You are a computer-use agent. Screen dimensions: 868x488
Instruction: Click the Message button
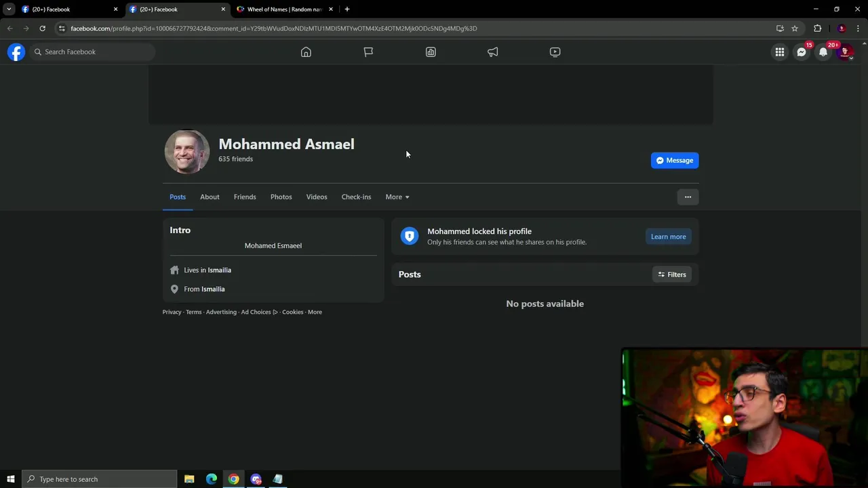pyautogui.click(x=675, y=160)
